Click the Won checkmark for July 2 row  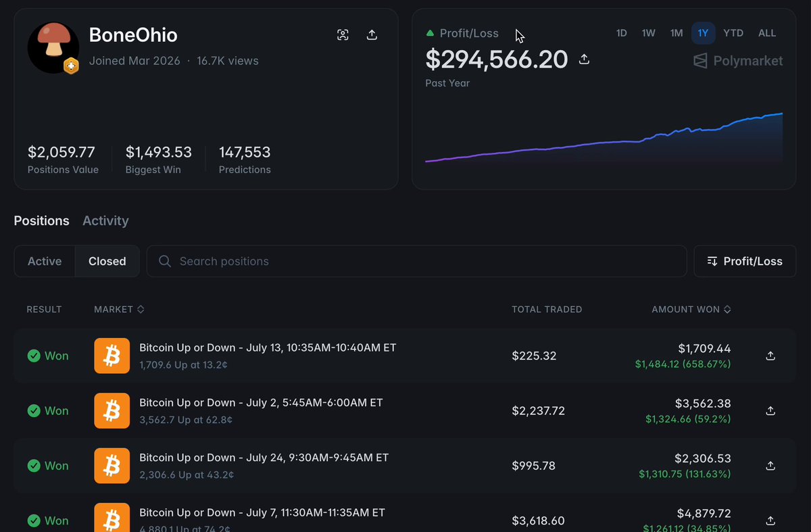coord(34,410)
